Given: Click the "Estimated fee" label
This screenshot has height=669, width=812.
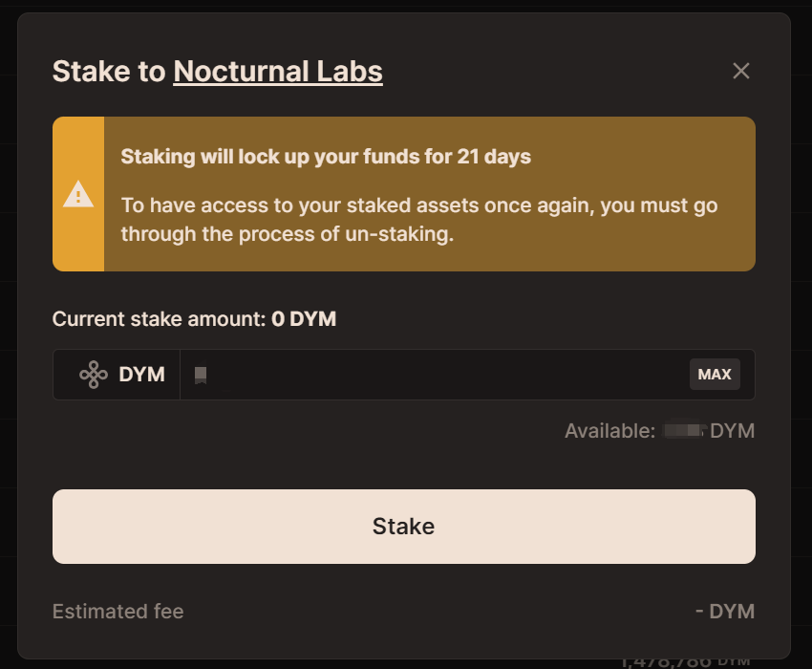Looking at the screenshot, I should tap(118, 612).
